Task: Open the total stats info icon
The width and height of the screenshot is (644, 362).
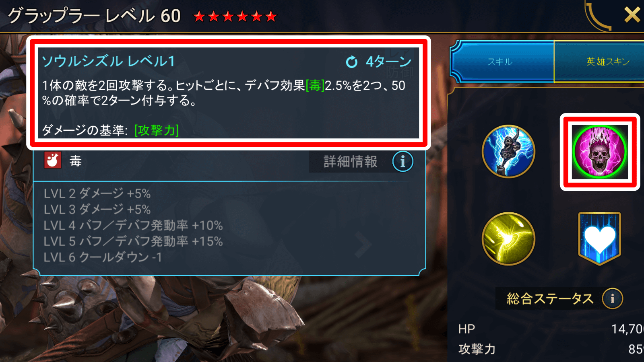Action: click(612, 298)
